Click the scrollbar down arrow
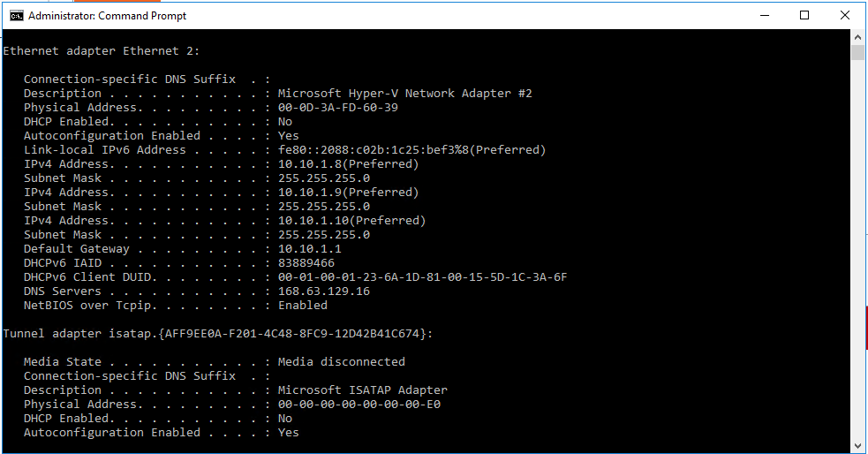The width and height of the screenshot is (868, 454). tap(857, 445)
